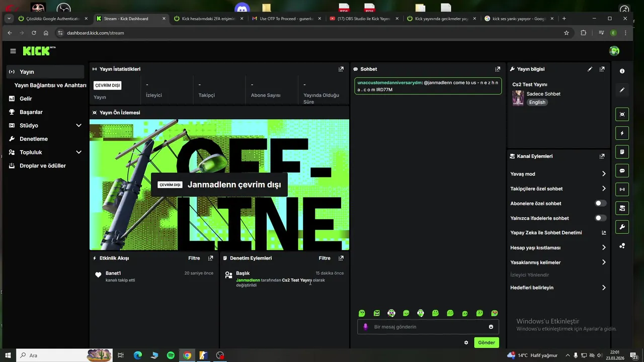
Task: Toggle the channel actions icon in the right rail
Action: [x=622, y=208]
